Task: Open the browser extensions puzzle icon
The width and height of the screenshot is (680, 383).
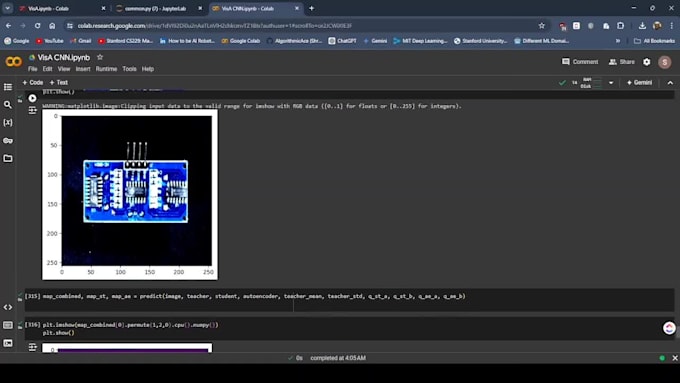Action: (621, 26)
